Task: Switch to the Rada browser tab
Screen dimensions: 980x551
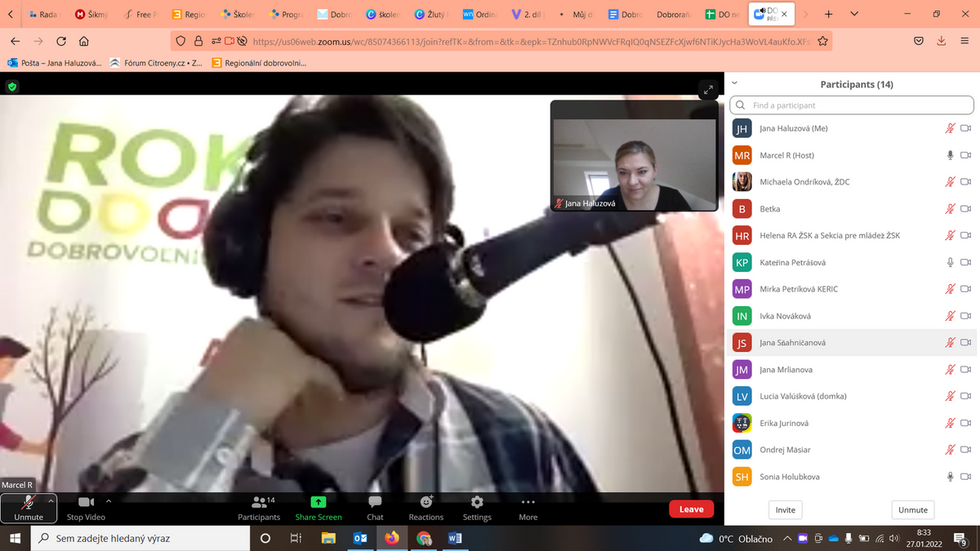Action: 43,15
